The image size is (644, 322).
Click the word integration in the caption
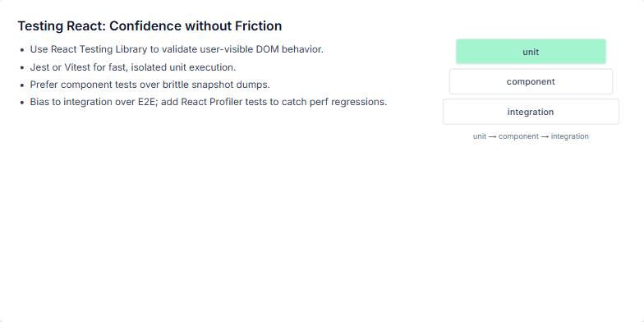(570, 136)
